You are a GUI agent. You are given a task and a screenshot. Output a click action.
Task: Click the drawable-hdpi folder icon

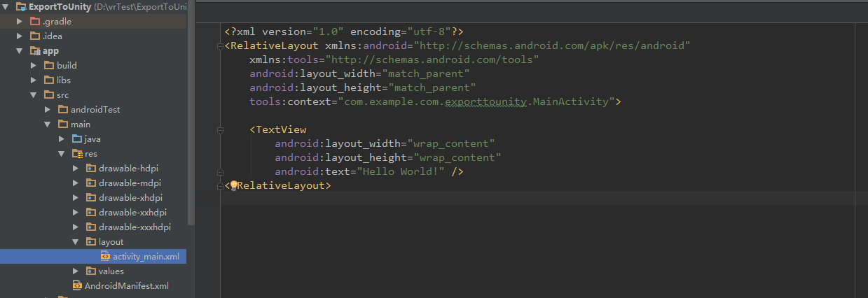pyautogui.click(x=91, y=168)
